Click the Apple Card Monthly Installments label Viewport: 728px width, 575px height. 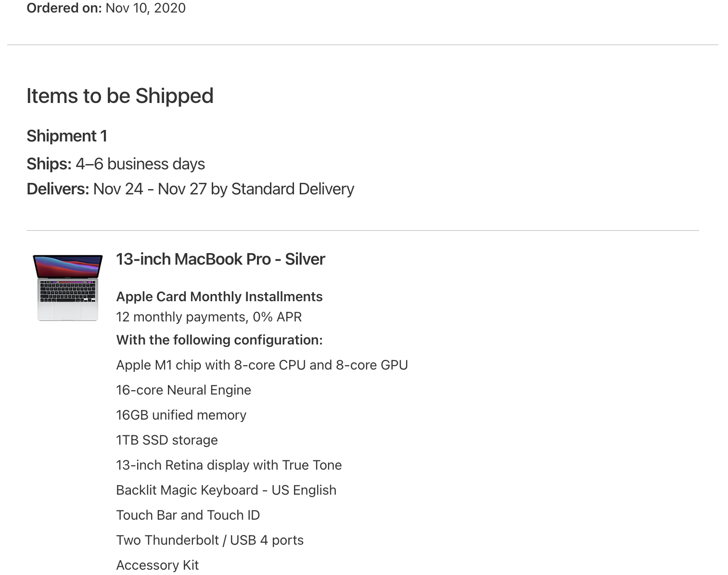point(219,297)
